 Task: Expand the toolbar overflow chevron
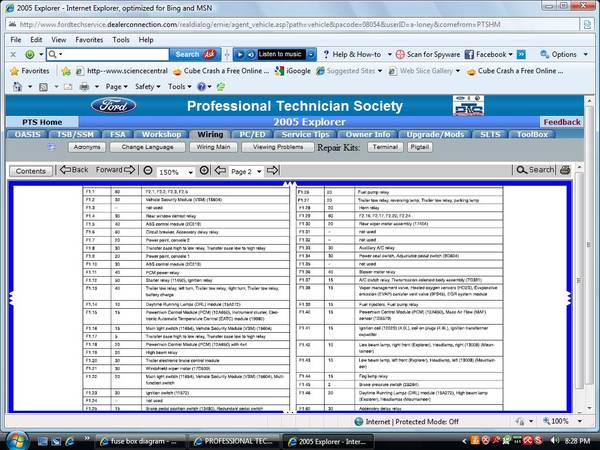pyautogui.click(x=521, y=54)
